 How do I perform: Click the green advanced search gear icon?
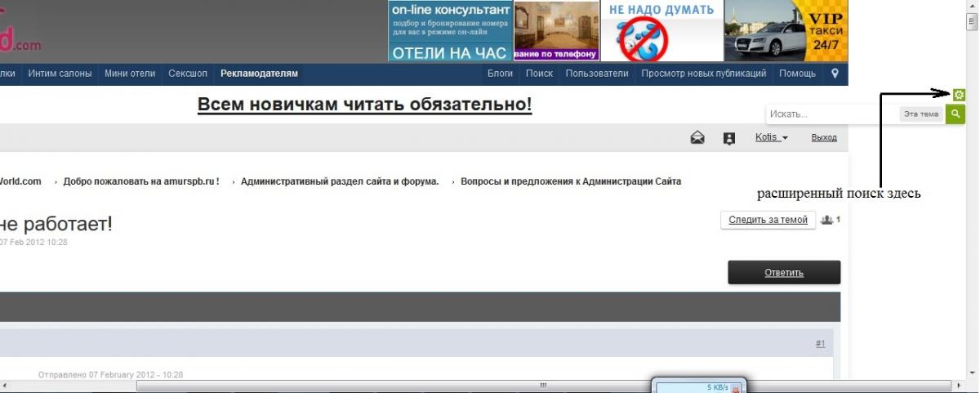(959, 95)
